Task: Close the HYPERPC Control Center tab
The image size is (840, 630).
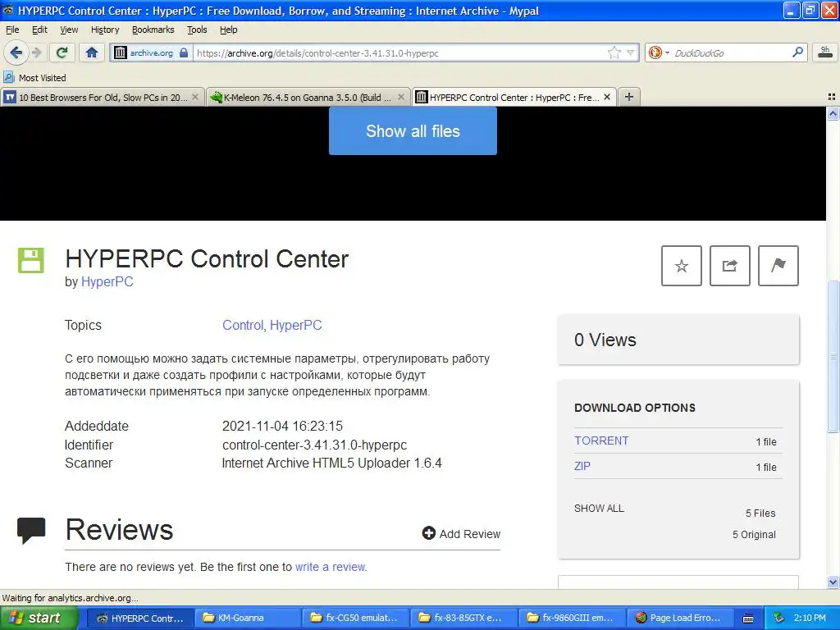Action: click(607, 97)
